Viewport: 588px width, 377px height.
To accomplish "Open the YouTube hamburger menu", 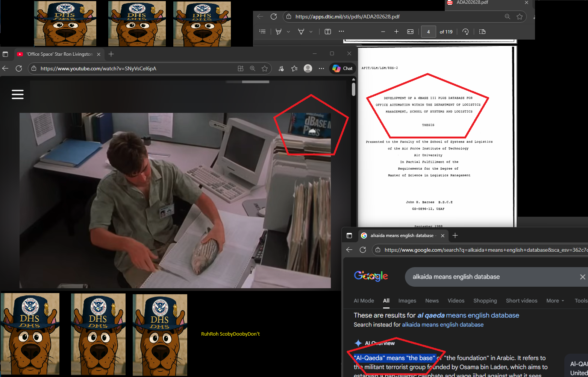I will pyautogui.click(x=18, y=94).
